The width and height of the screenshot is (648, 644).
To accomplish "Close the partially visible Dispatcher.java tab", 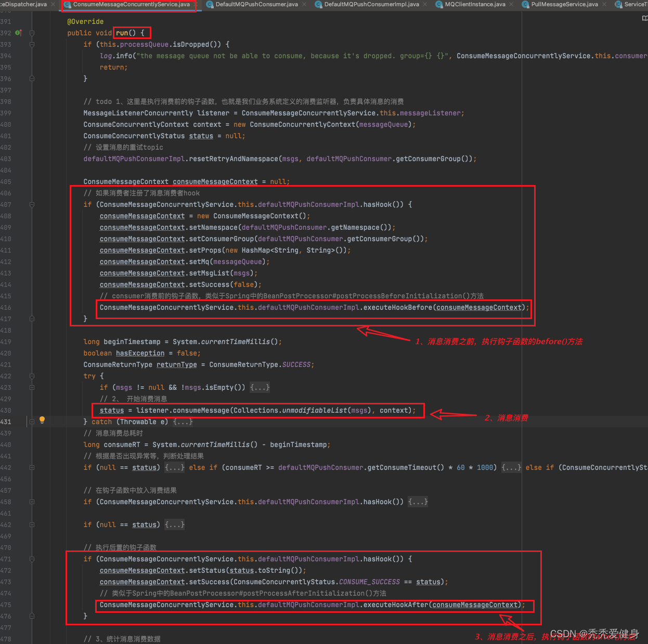I will coord(53,4).
